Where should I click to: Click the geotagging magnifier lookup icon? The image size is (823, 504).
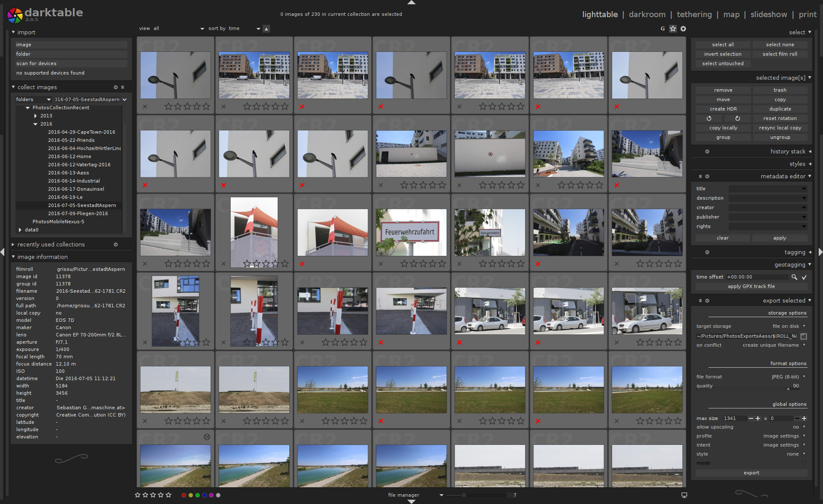[x=794, y=277]
